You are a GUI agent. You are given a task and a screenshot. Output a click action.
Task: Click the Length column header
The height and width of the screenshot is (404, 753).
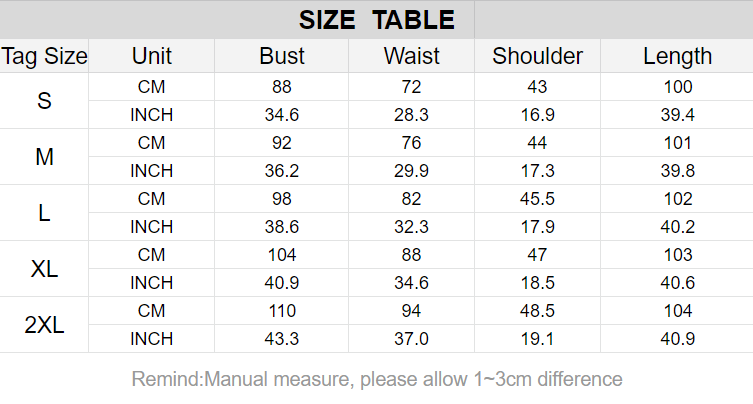tap(677, 56)
